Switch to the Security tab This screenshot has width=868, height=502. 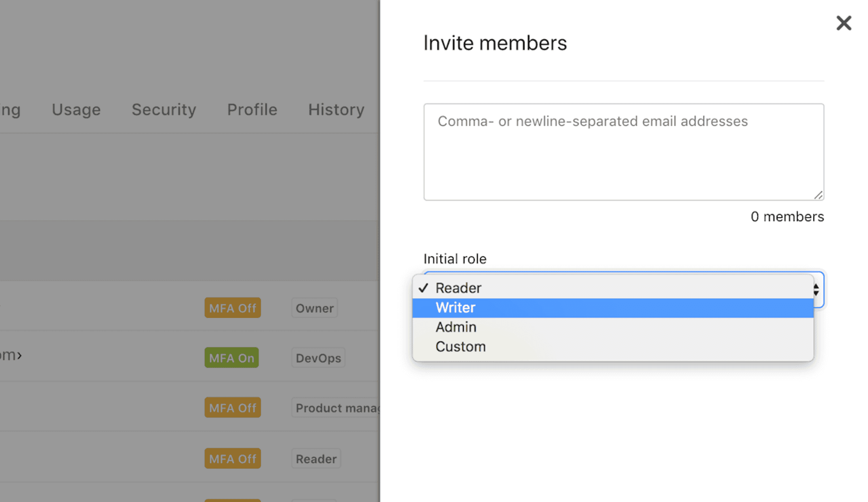[164, 109]
